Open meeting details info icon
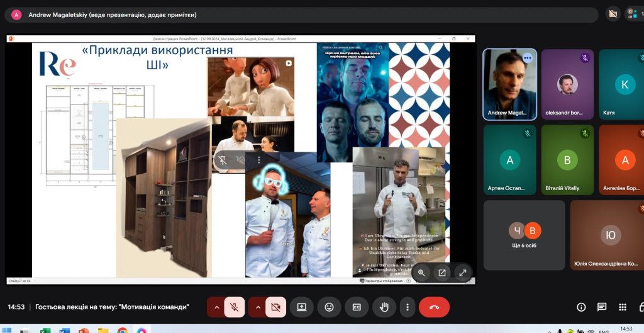Screen dimensions: 644x333 581,307
